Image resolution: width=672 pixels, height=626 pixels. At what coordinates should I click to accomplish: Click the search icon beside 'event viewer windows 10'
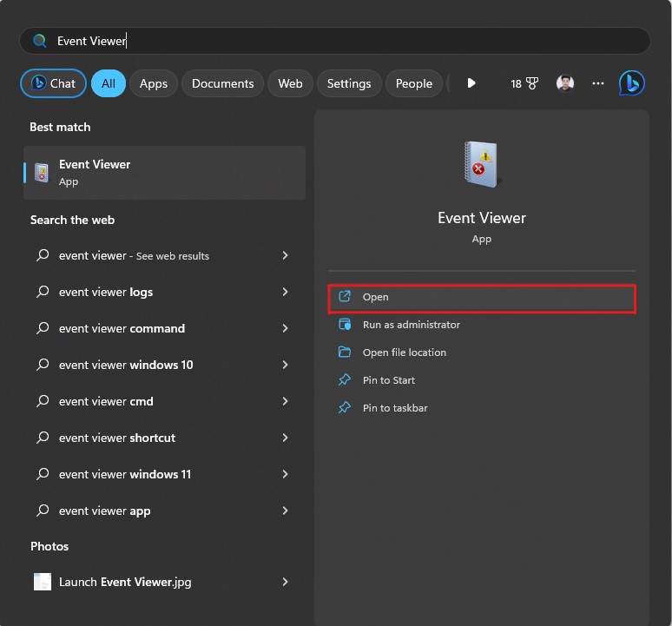point(43,364)
